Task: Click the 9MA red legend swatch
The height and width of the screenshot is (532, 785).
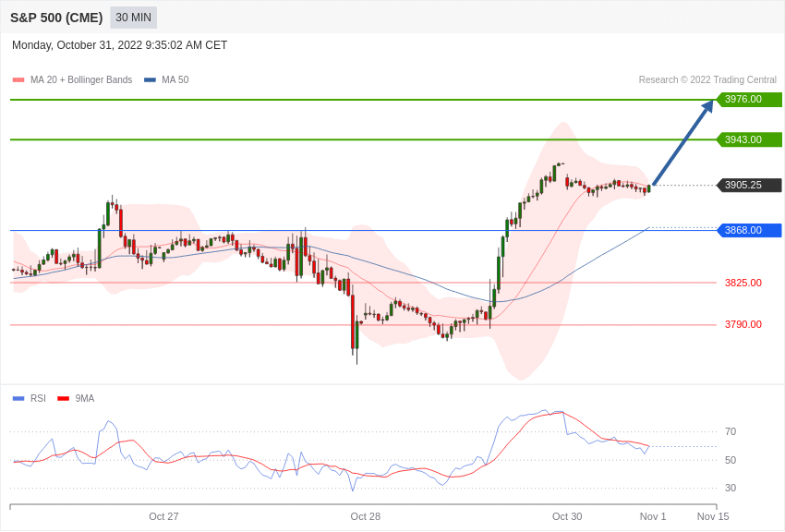Action: coord(63,398)
